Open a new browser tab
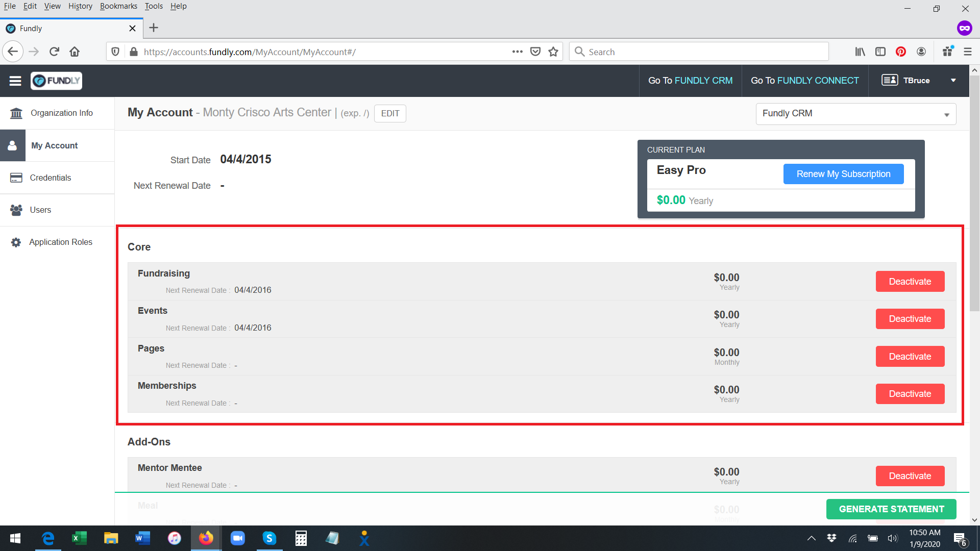 click(x=154, y=28)
